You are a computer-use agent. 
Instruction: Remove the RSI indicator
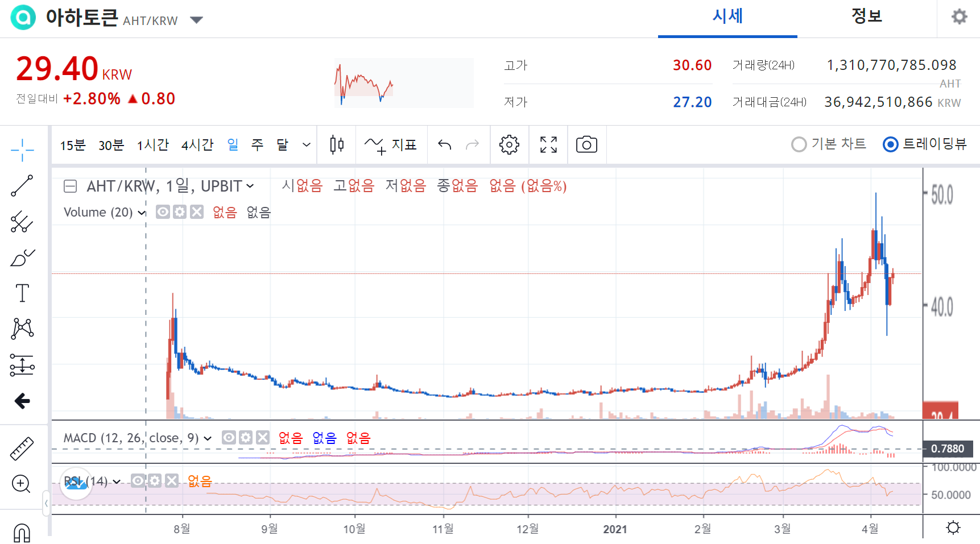click(172, 481)
